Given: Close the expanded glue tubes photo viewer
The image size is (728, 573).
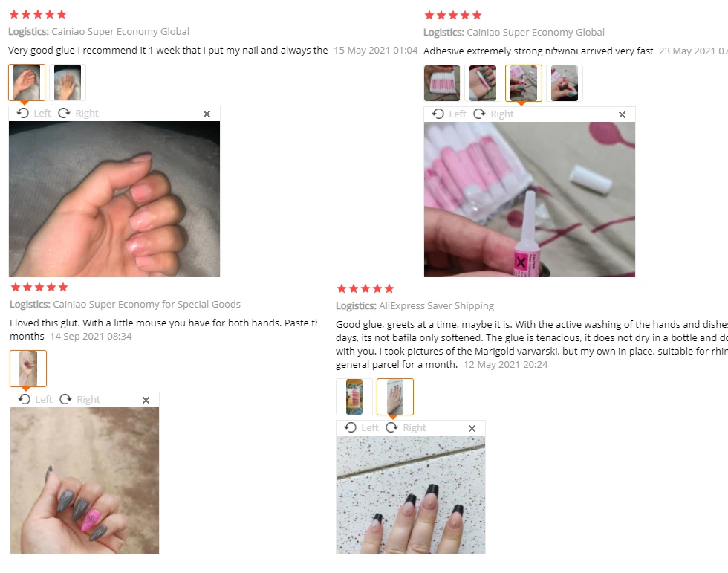Looking at the screenshot, I should tap(623, 114).
